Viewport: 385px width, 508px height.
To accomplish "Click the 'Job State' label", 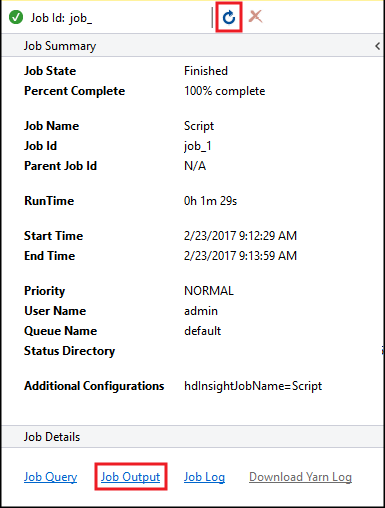I will pos(50,71).
